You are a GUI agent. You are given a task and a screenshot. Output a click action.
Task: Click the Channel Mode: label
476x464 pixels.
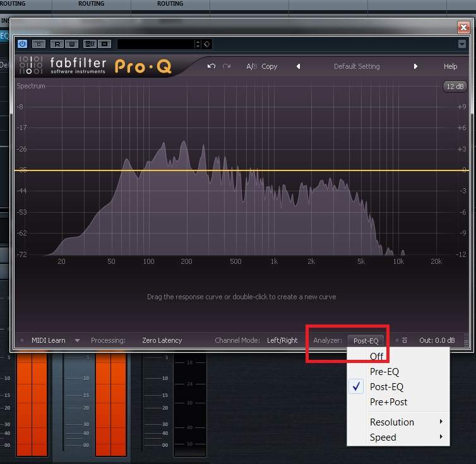click(x=237, y=340)
